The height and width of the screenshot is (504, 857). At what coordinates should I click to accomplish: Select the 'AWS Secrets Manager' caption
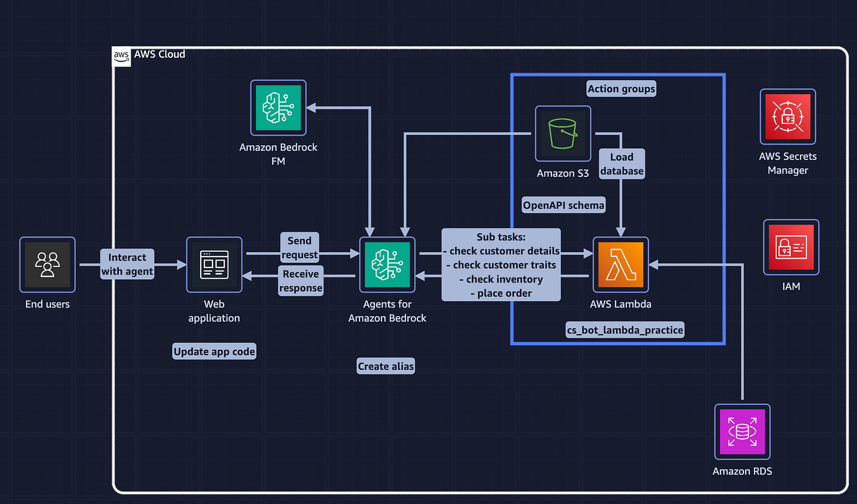(x=788, y=163)
